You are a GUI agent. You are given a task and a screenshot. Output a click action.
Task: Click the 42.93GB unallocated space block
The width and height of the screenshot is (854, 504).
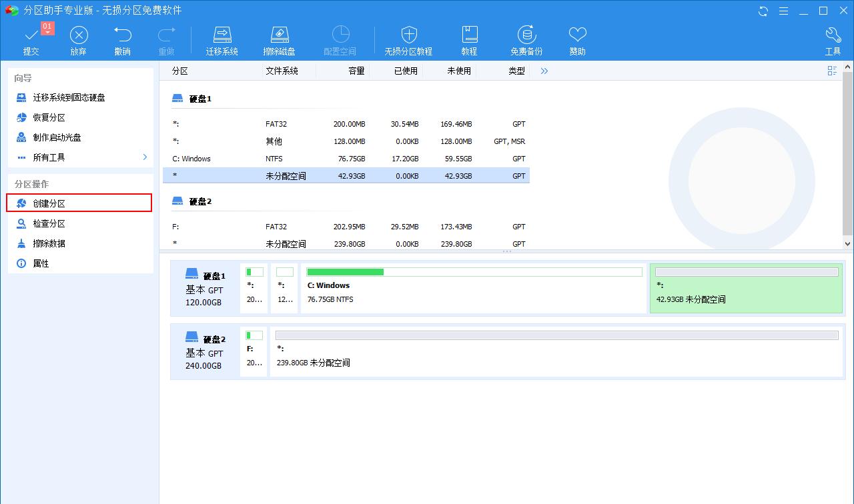click(746, 288)
